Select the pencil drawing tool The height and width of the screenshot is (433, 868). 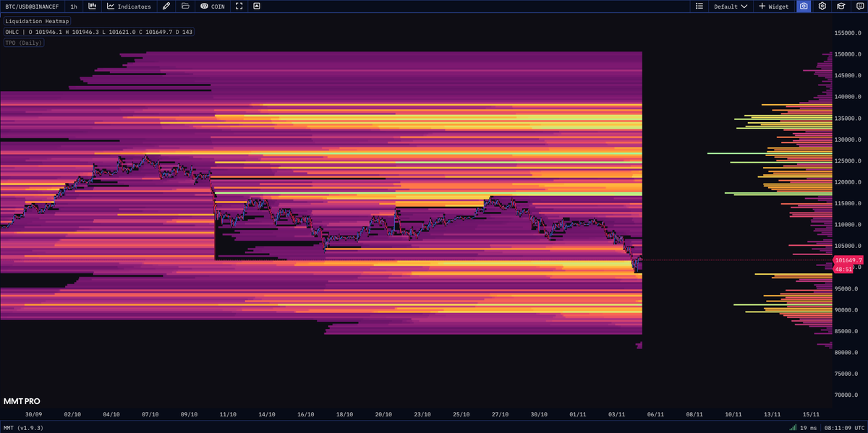click(166, 7)
